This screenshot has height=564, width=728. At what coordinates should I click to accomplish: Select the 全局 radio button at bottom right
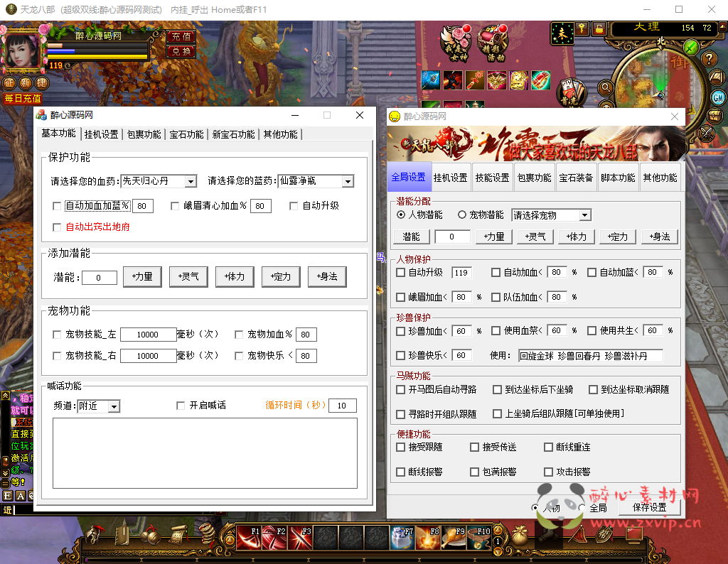point(584,508)
